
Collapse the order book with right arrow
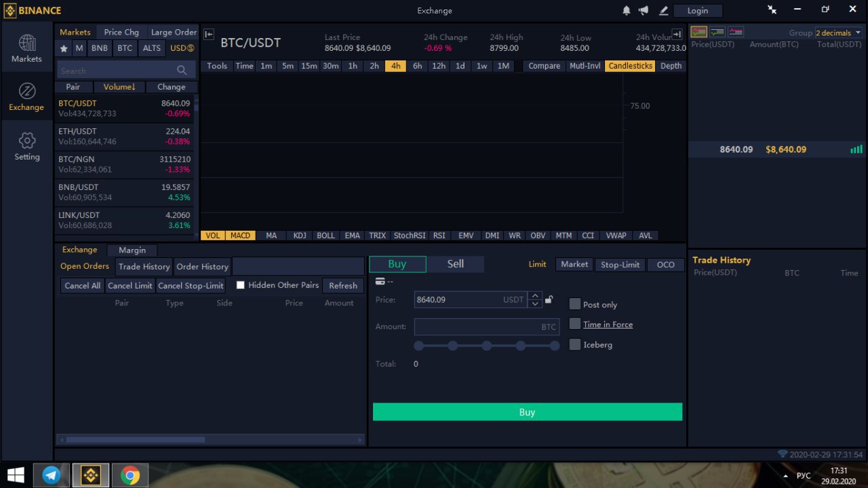(677, 34)
